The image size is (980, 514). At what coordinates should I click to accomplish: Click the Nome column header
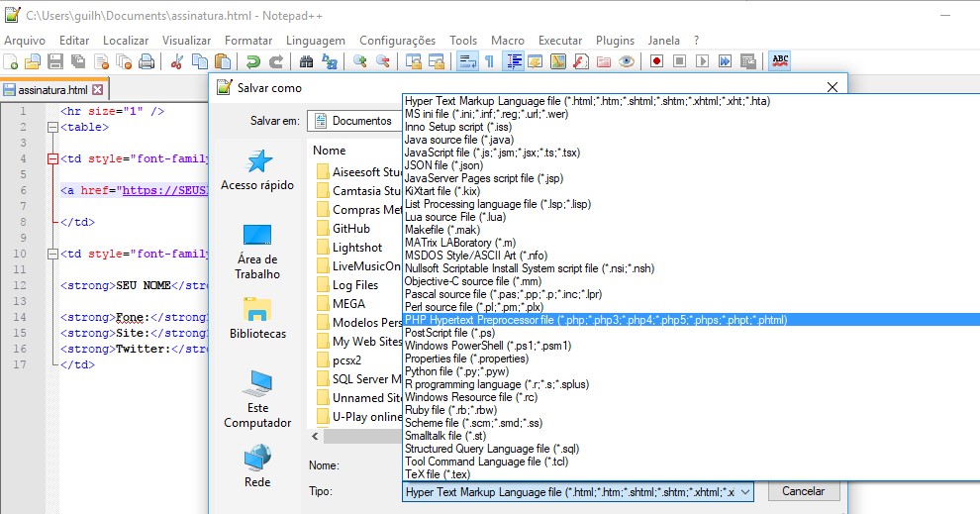point(330,151)
